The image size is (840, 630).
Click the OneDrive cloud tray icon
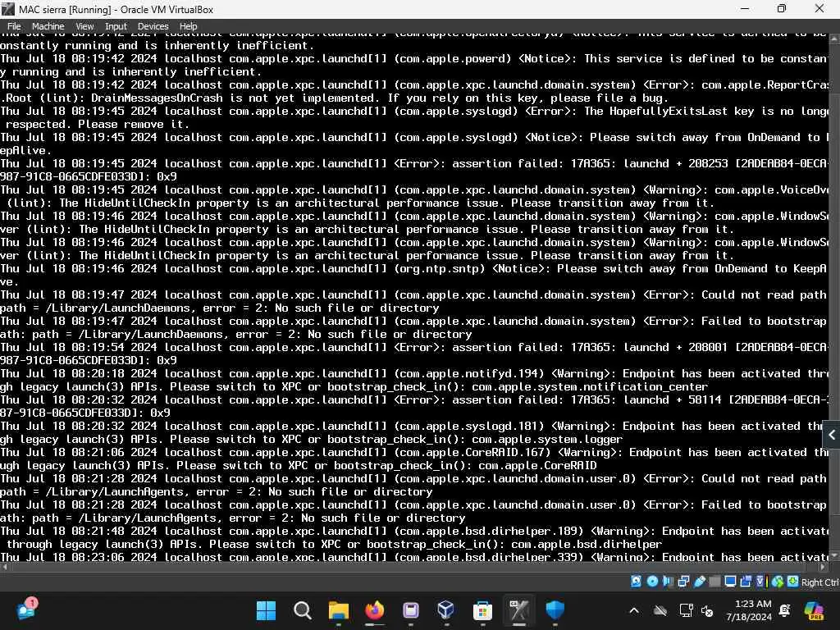point(660,610)
